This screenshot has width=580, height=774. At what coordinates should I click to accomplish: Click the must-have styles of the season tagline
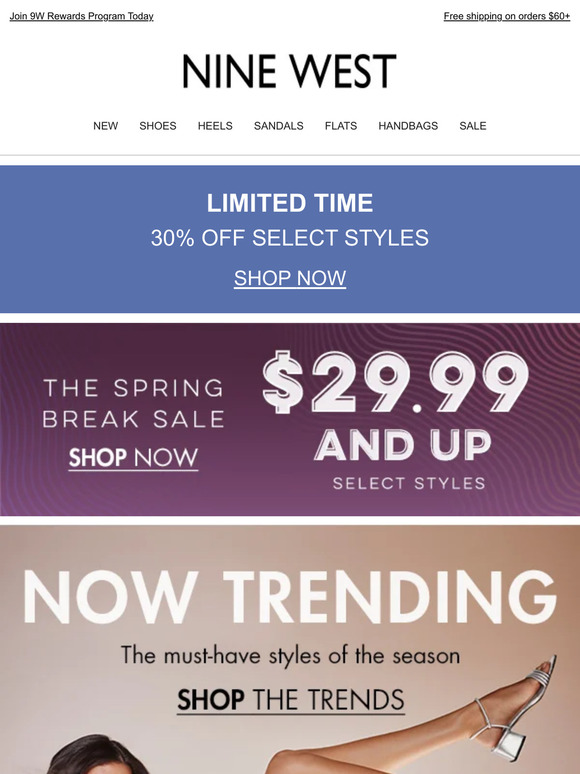click(290, 656)
